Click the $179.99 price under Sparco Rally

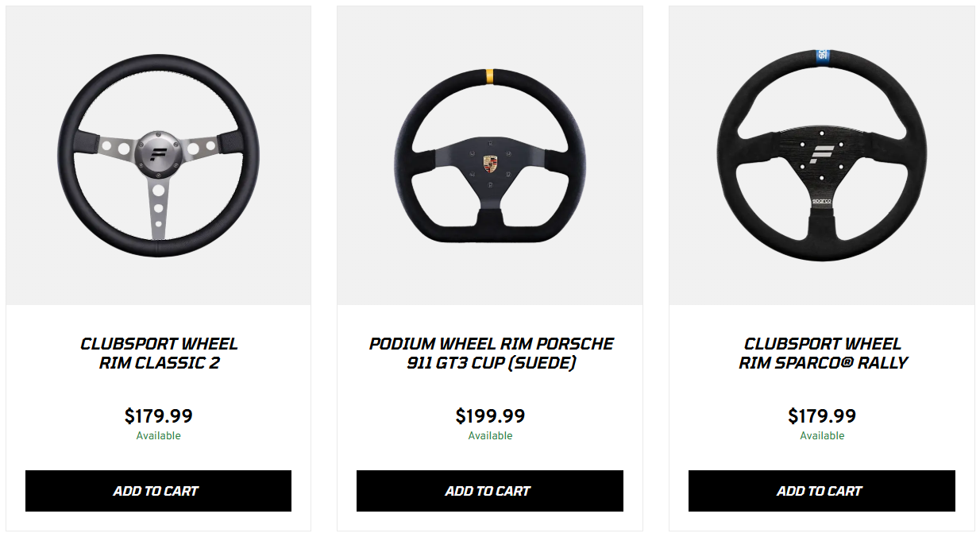[x=822, y=416]
